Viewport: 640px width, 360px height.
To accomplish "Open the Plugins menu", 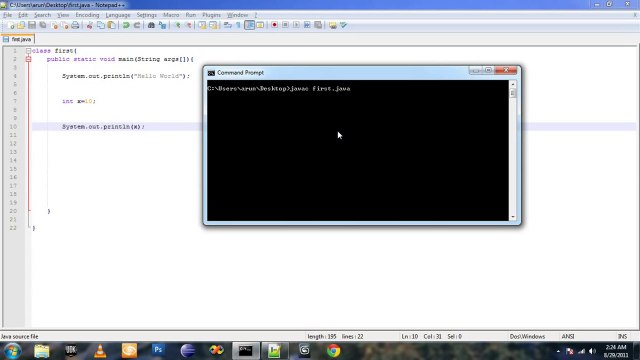I will [x=211, y=15].
